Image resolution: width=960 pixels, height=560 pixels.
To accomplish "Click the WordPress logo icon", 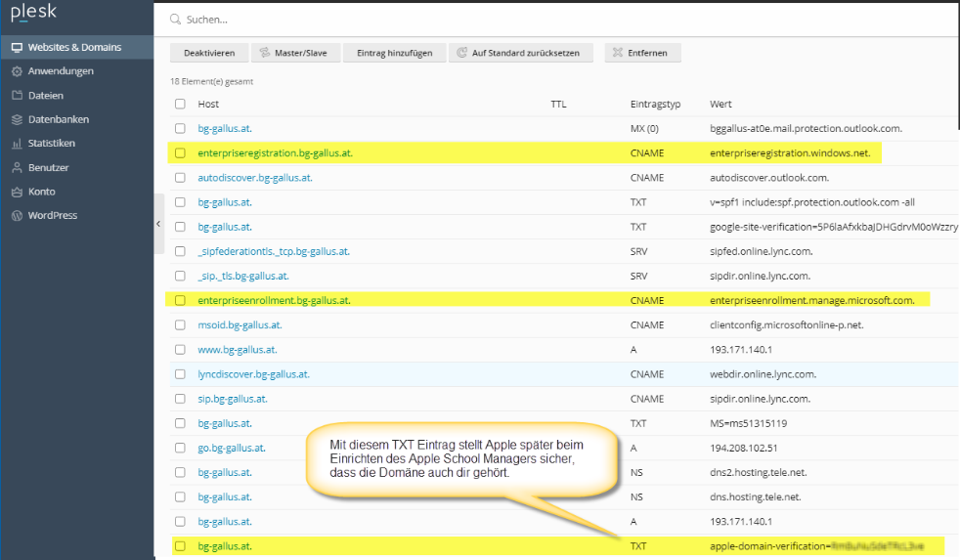I will point(17,215).
